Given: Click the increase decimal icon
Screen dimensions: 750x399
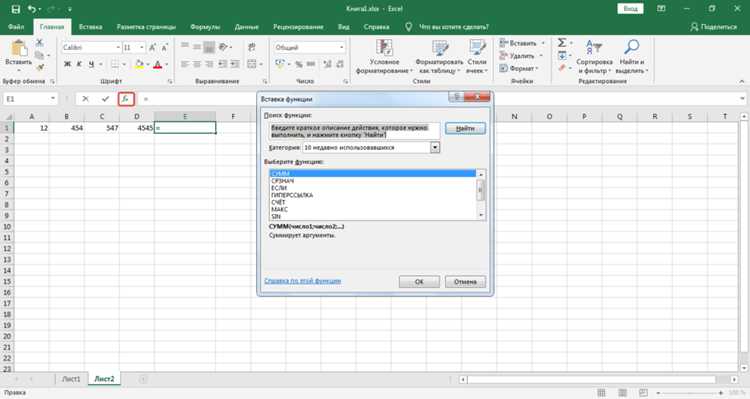Looking at the screenshot, I should 328,64.
